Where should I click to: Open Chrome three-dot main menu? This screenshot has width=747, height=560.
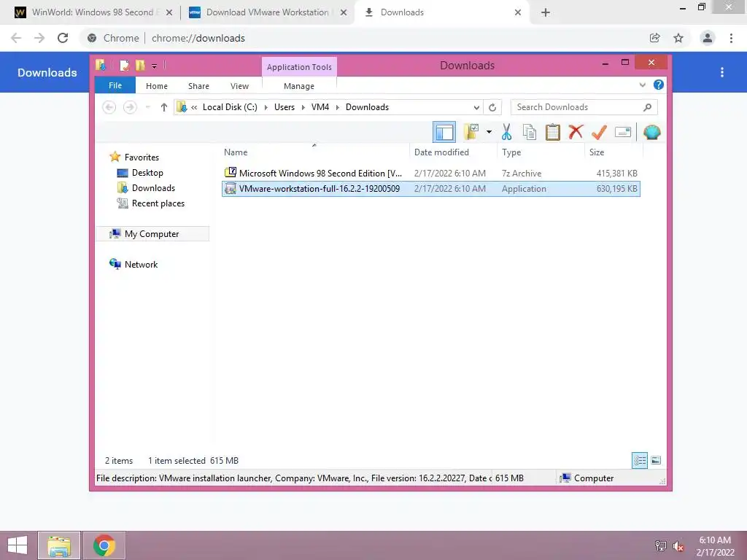coord(731,38)
